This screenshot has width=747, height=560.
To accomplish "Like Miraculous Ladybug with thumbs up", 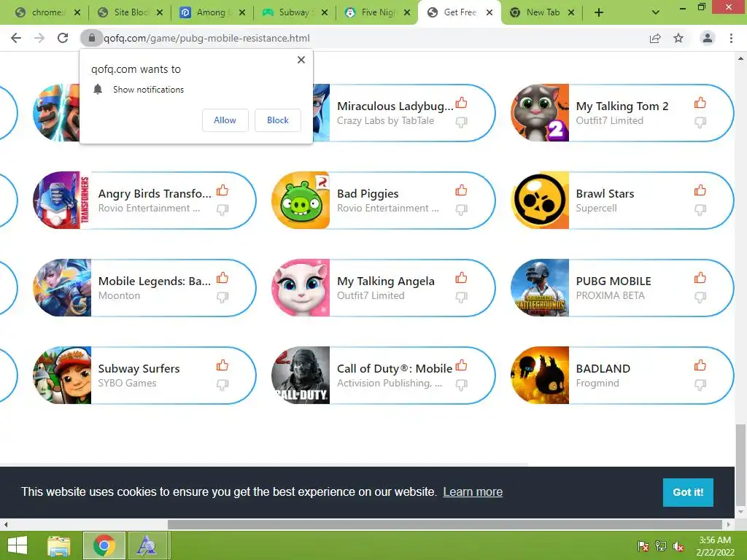I will click(461, 103).
